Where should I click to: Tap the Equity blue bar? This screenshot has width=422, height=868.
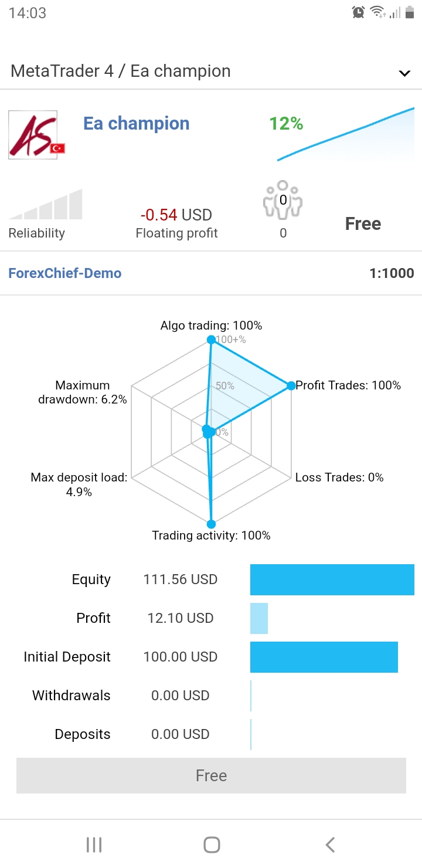332,579
